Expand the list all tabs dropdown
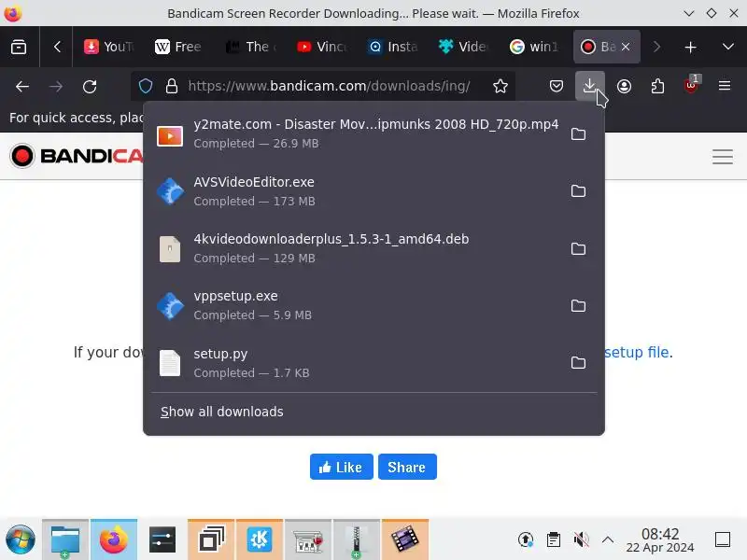Screen dimensions: 747x560 click(728, 47)
